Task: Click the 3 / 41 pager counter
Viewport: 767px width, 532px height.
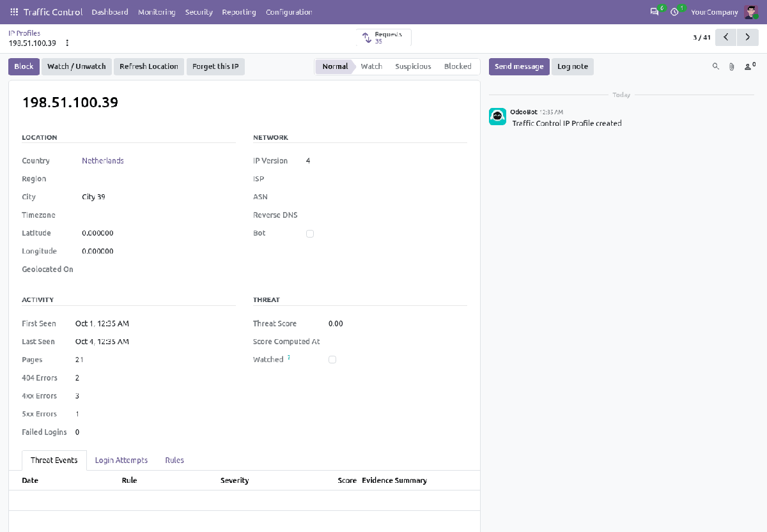Action: point(702,38)
